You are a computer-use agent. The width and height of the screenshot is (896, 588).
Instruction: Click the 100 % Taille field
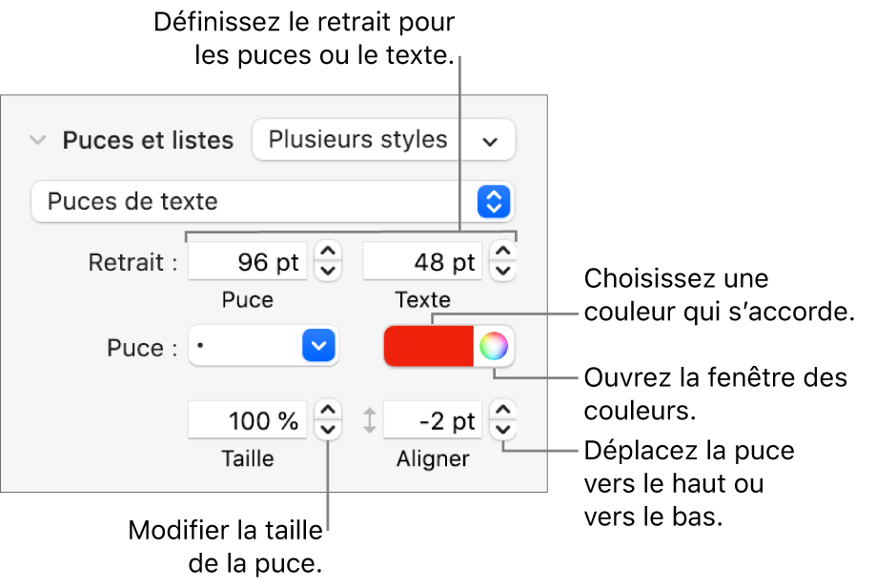[248, 420]
